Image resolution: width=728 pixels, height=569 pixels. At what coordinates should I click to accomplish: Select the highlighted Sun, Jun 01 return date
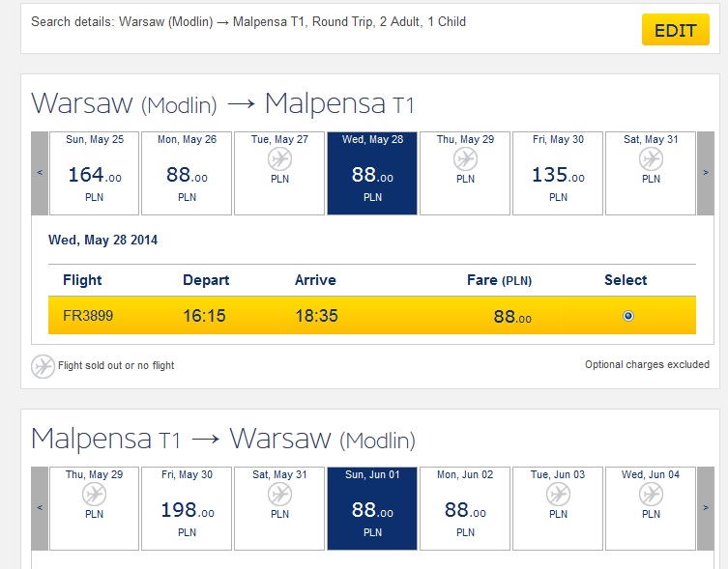tap(372, 508)
